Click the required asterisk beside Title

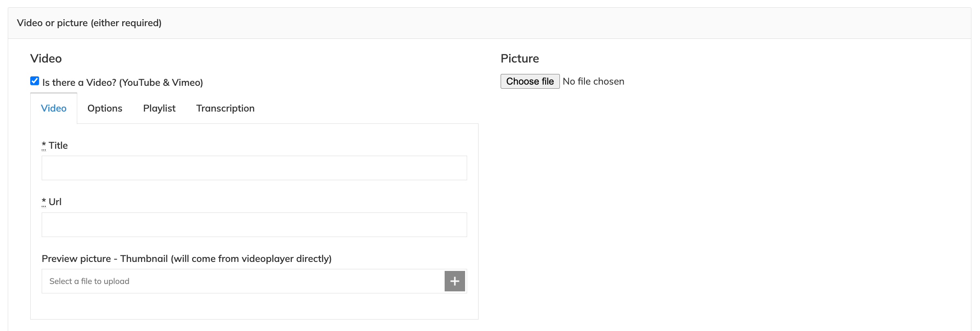pyautogui.click(x=44, y=145)
